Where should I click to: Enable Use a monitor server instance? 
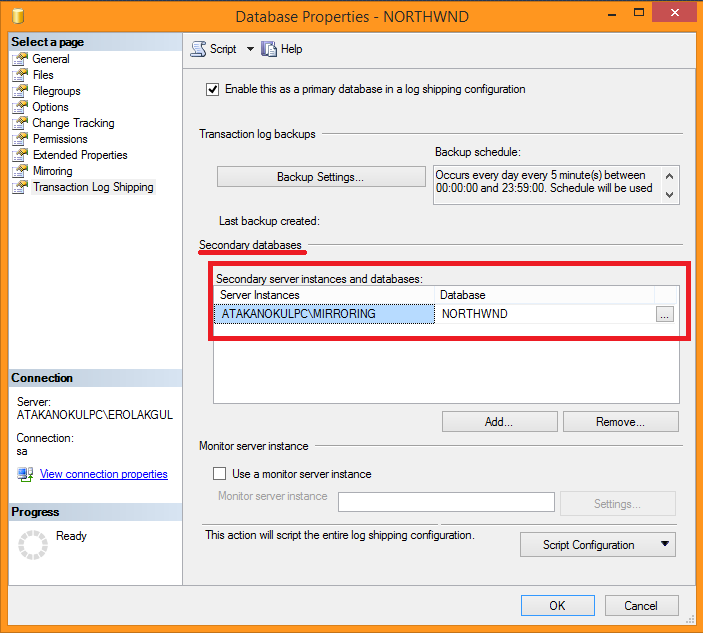(x=220, y=474)
